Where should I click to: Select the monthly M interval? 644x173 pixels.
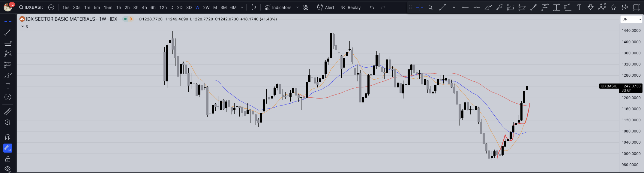tap(215, 8)
